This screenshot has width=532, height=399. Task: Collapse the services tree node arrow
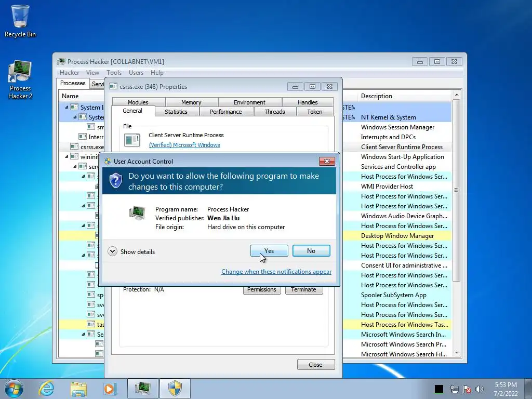coord(75,166)
